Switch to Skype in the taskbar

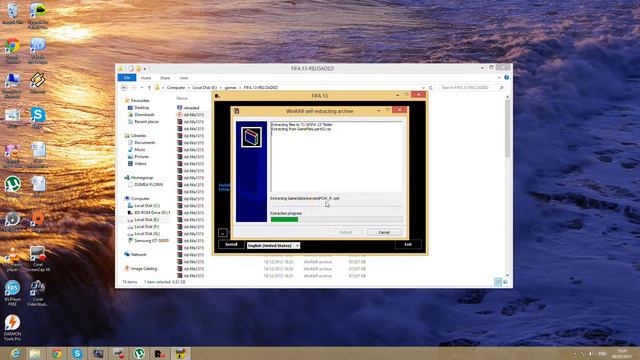pos(77,353)
